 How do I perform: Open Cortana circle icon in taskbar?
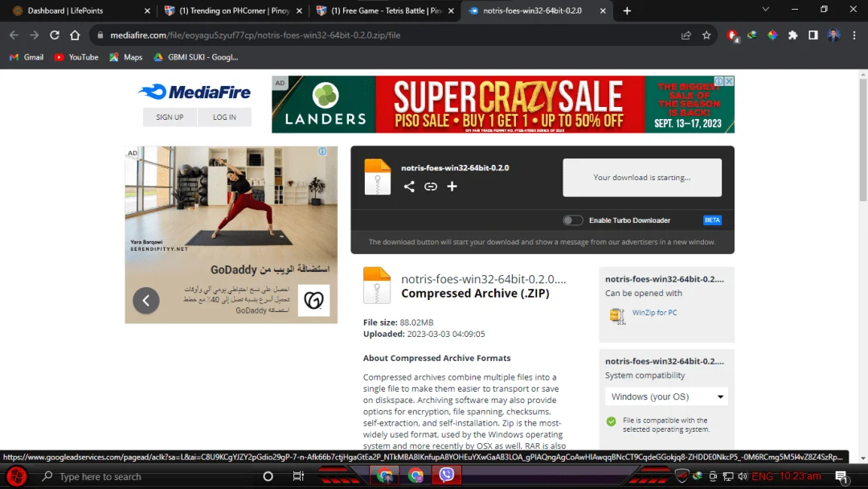tap(268, 476)
